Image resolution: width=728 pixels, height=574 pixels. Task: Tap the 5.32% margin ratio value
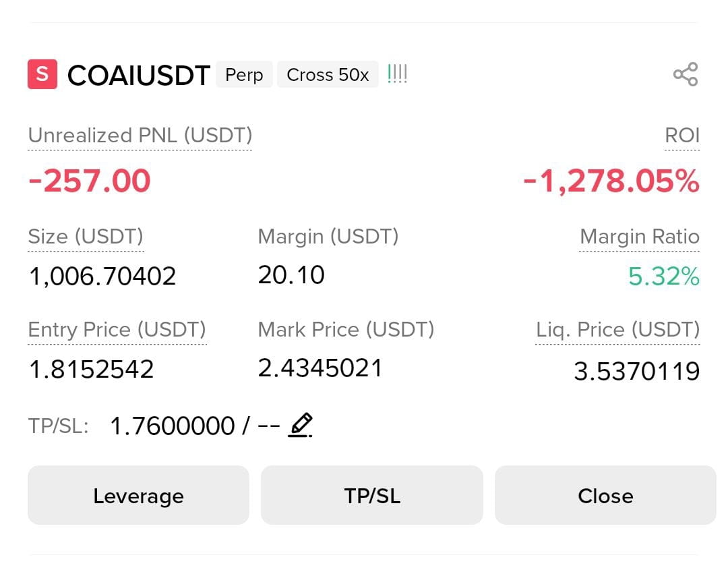(x=663, y=277)
